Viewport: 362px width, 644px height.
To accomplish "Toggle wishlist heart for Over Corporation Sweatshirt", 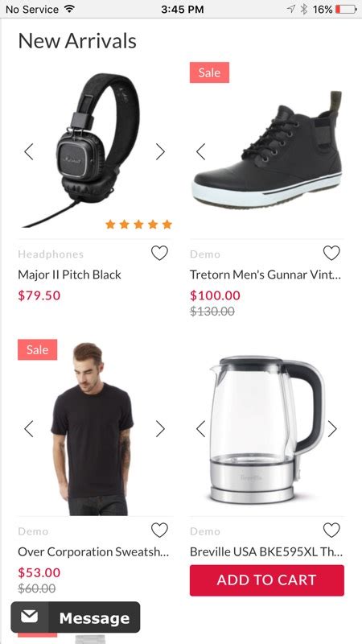I will click(x=159, y=530).
